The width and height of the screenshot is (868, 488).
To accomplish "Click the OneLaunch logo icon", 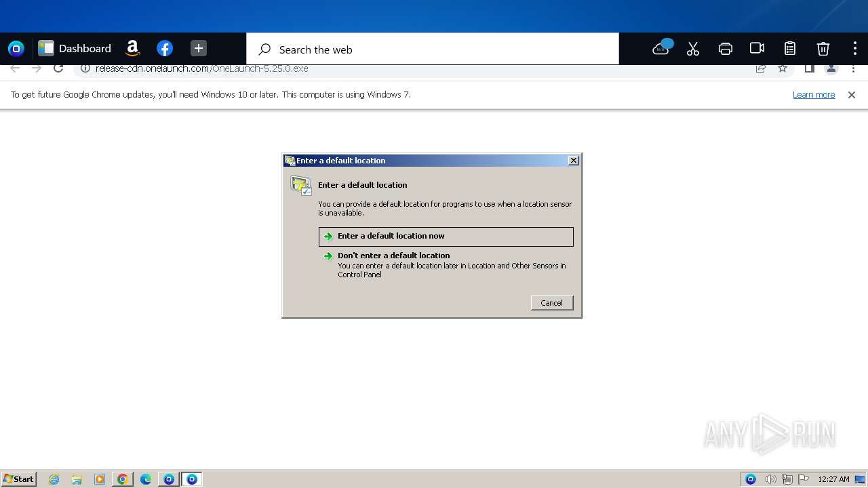I will coord(16,48).
